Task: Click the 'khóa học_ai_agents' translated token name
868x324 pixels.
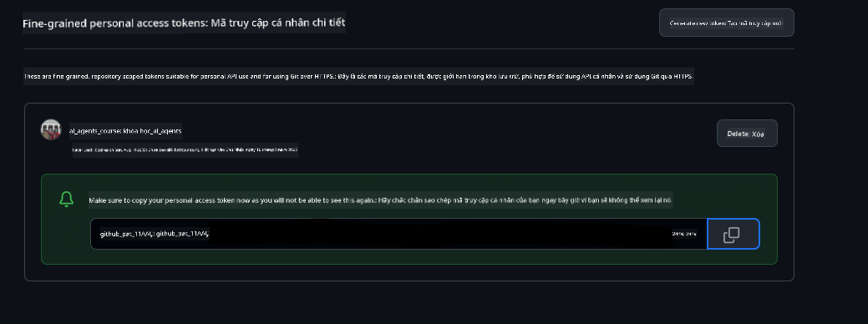Action: (x=152, y=131)
